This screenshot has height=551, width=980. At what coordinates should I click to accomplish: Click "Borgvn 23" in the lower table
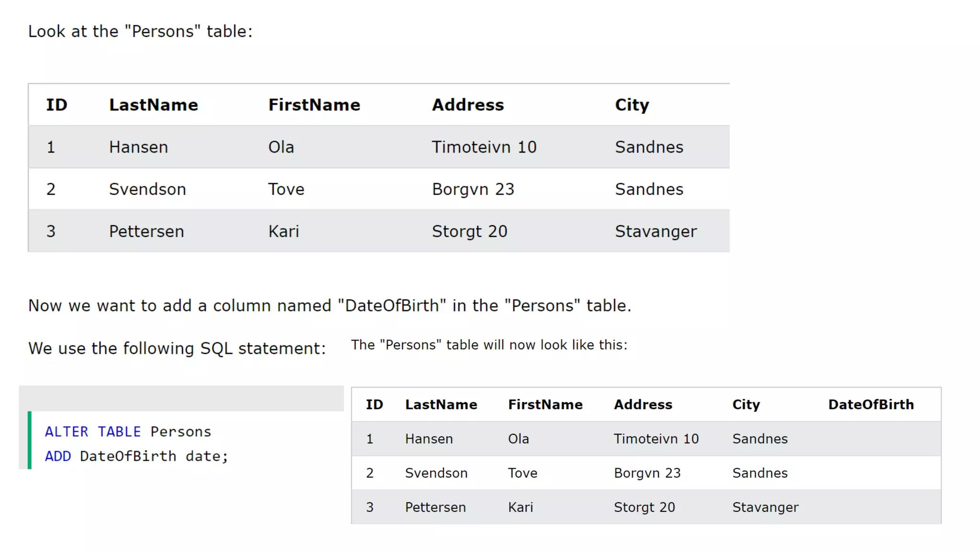pyautogui.click(x=647, y=473)
